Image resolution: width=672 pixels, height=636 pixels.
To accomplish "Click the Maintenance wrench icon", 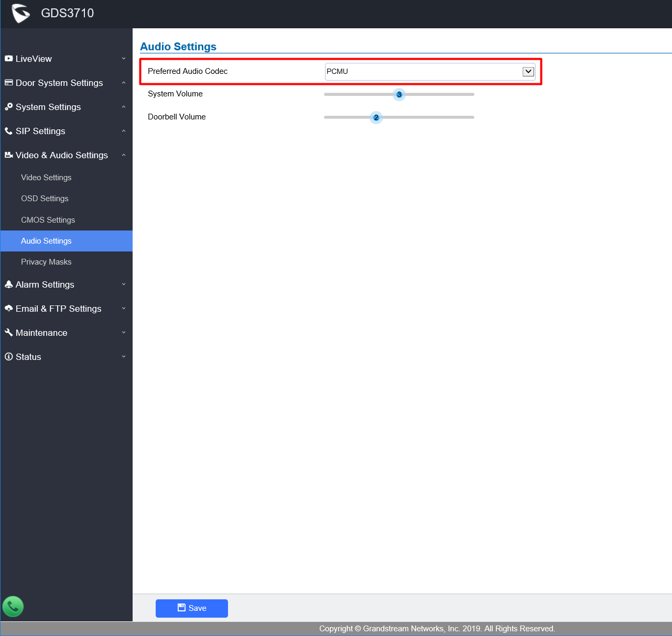I will tap(8, 333).
